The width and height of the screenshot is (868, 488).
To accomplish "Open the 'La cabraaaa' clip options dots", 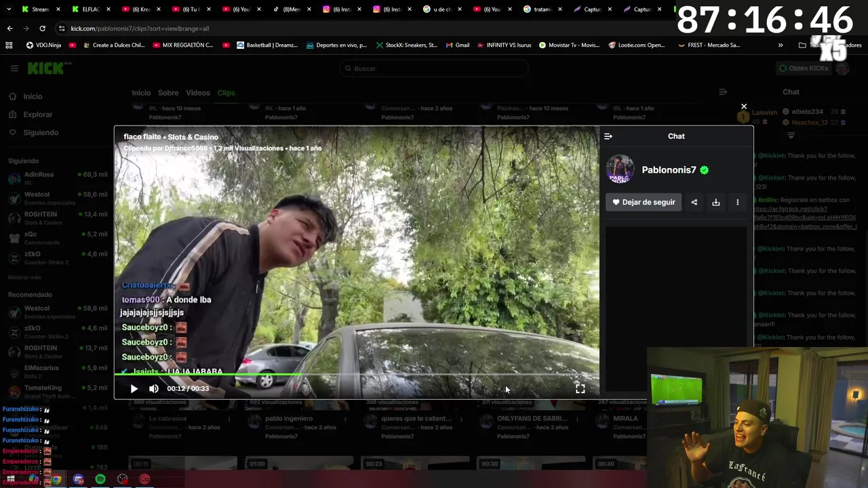I will coord(229,419).
